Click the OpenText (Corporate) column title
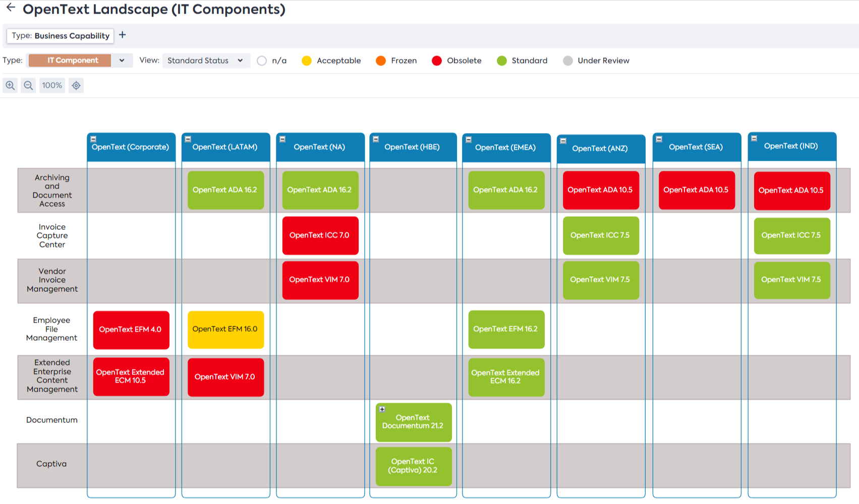The height and width of the screenshot is (504, 859). click(x=130, y=147)
